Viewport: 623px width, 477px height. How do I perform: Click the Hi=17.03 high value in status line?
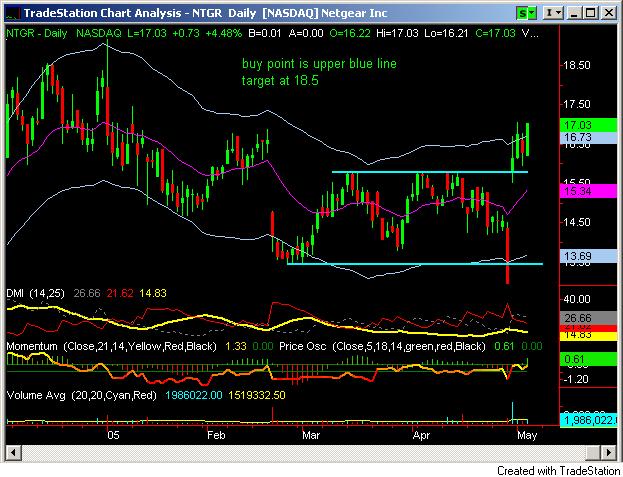click(x=397, y=33)
